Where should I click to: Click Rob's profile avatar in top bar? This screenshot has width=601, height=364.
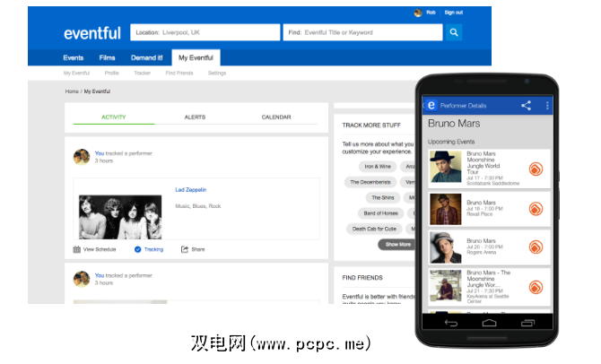pyautogui.click(x=418, y=13)
